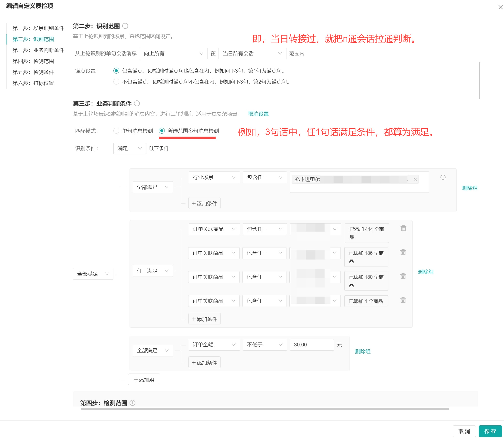504x439 pixels.
Task: Click 删除组 for the 订单金额 group
Action: click(362, 352)
